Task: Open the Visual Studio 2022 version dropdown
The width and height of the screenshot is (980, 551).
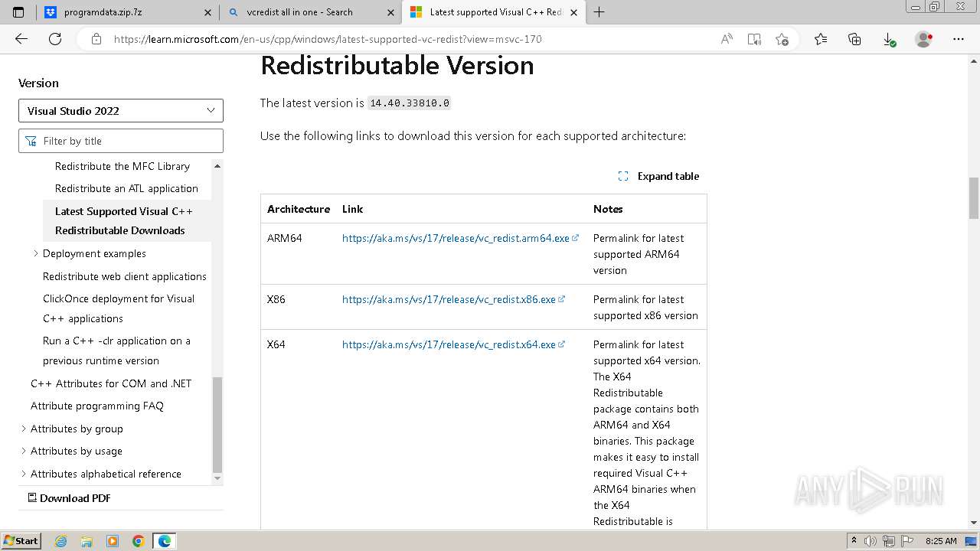Action: click(x=121, y=110)
